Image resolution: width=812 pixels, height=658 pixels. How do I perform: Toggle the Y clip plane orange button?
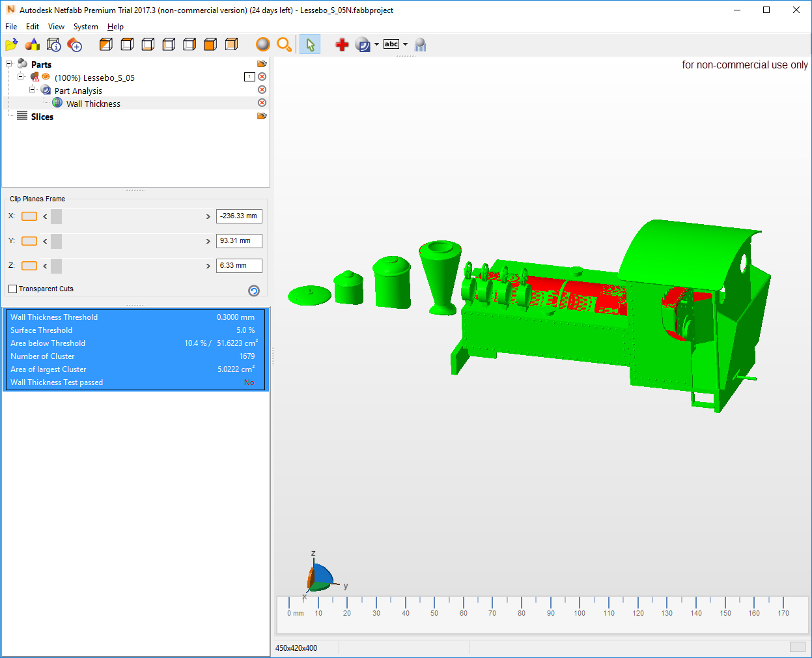pyautogui.click(x=29, y=241)
